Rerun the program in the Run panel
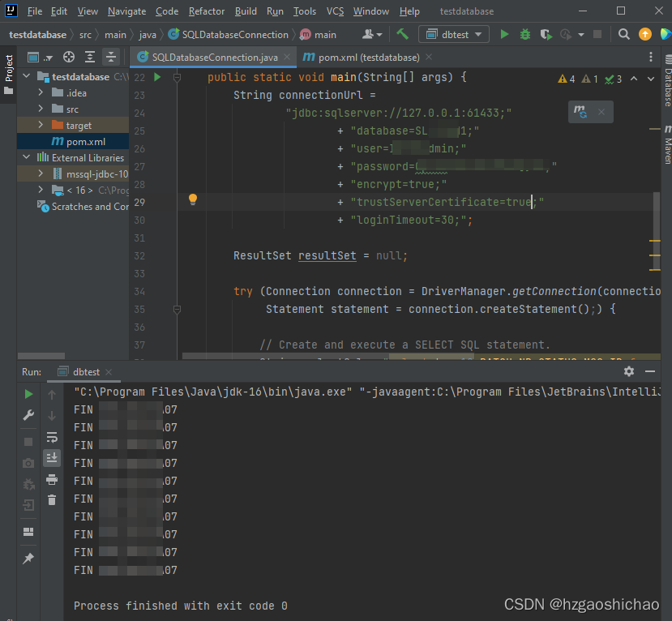 click(28, 393)
